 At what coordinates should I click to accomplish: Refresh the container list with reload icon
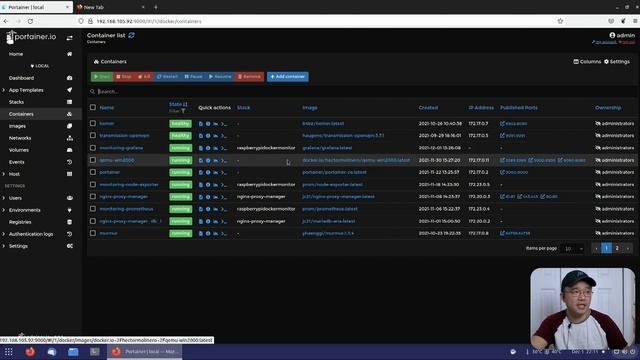coord(131,35)
